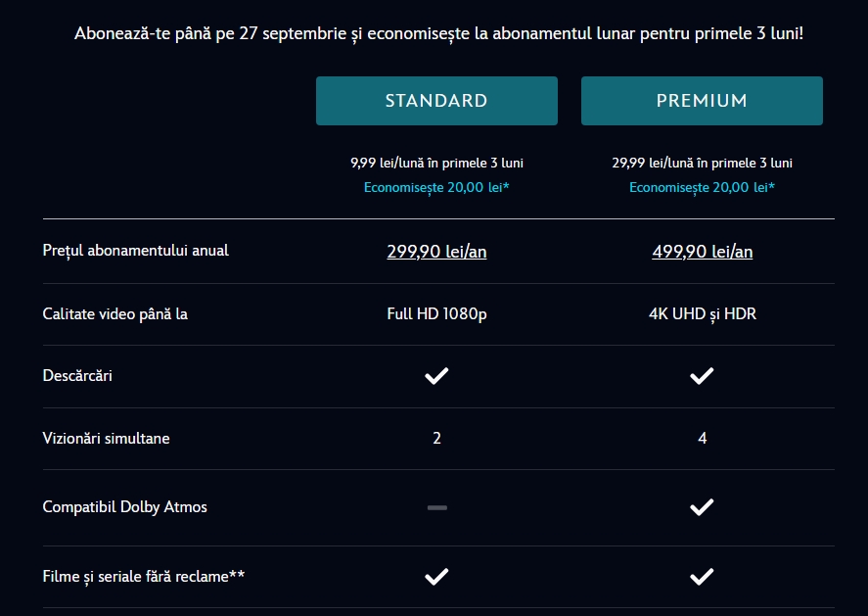
Task: Click the Standard Descărcări checkmark icon
Action: (x=436, y=375)
